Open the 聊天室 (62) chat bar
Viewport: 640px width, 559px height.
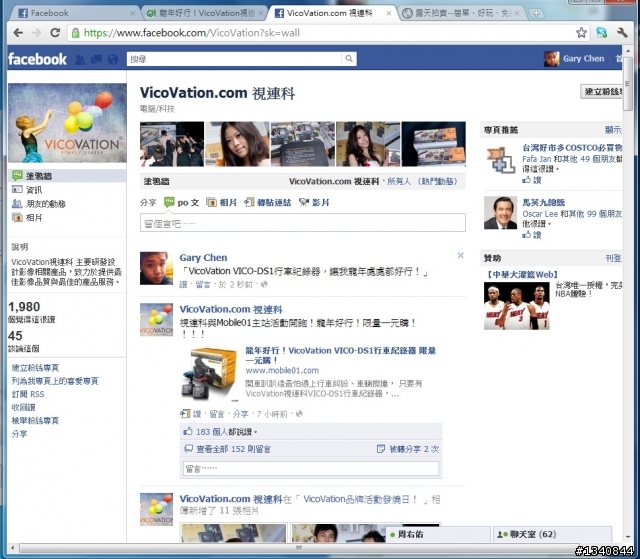(x=553, y=534)
